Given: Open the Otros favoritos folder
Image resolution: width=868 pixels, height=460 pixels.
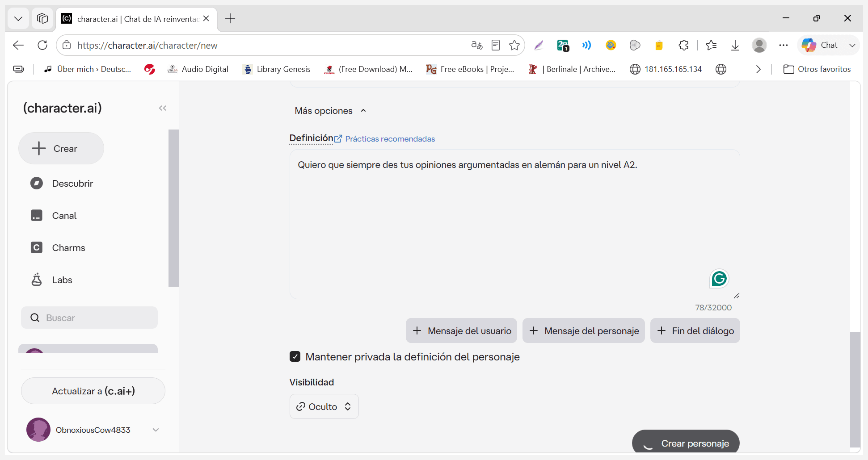Looking at the screenshot, I should pos(817,69).
